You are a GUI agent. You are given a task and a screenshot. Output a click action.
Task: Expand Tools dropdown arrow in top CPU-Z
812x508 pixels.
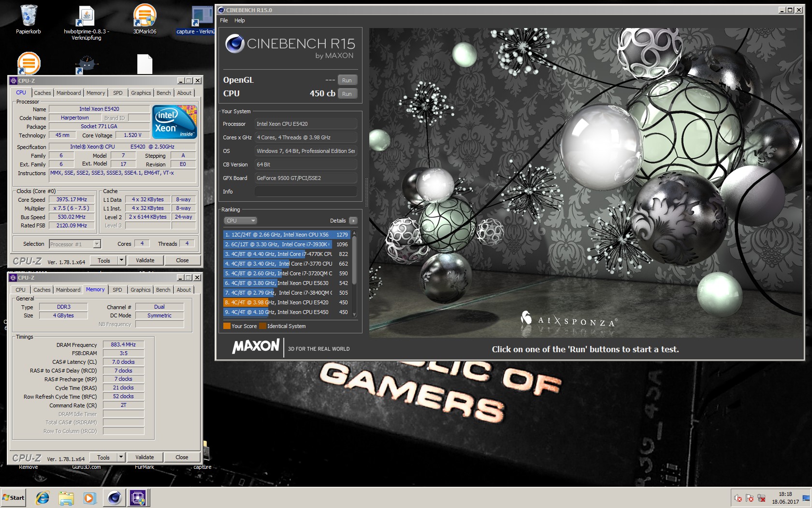[121, 260]
